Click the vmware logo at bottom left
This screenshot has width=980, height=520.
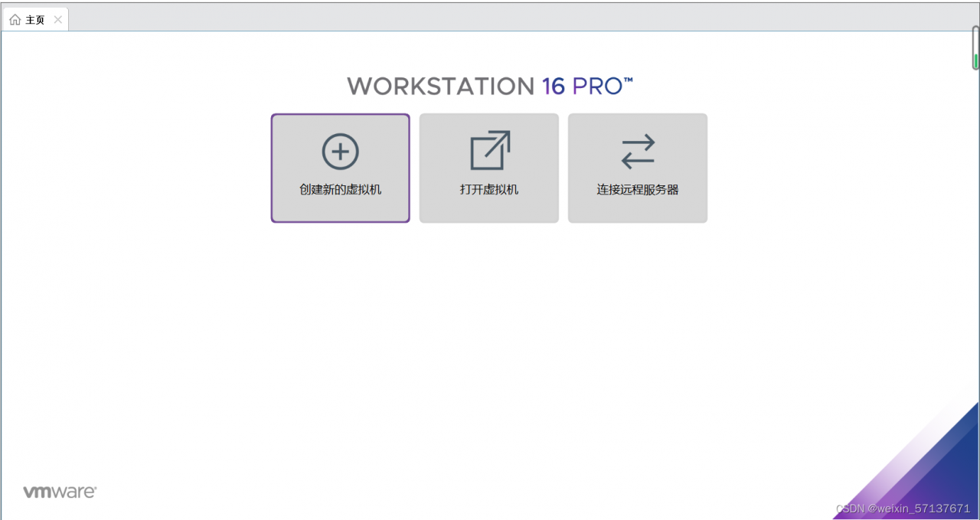coord(60,492)
